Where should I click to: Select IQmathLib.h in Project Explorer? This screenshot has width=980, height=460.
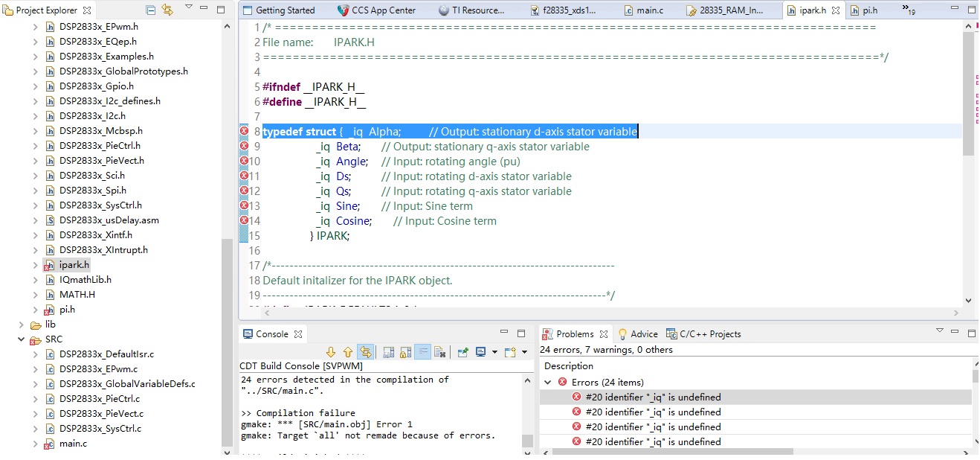pos(85,280)
